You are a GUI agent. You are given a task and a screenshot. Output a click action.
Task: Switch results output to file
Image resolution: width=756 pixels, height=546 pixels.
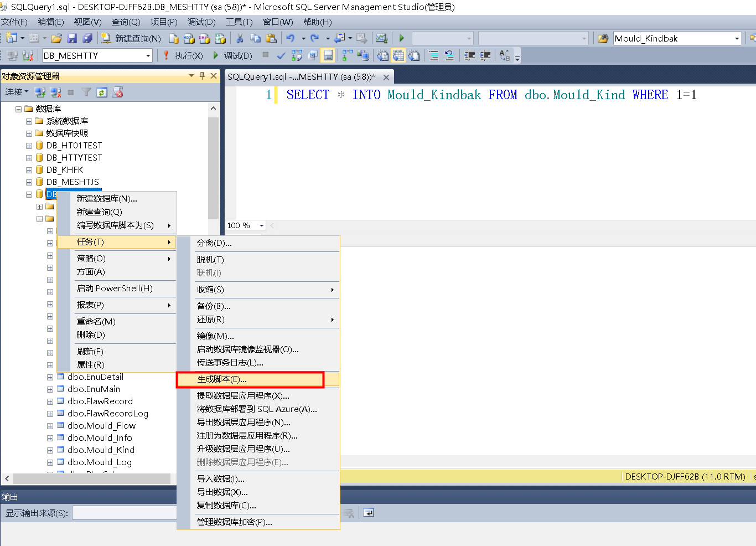(x=414, y=55)
